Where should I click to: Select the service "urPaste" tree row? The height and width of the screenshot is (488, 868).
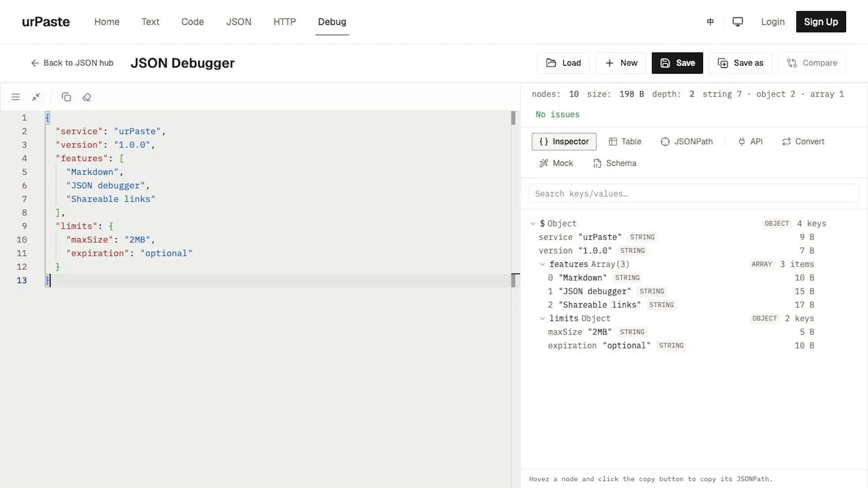[676, 237]
